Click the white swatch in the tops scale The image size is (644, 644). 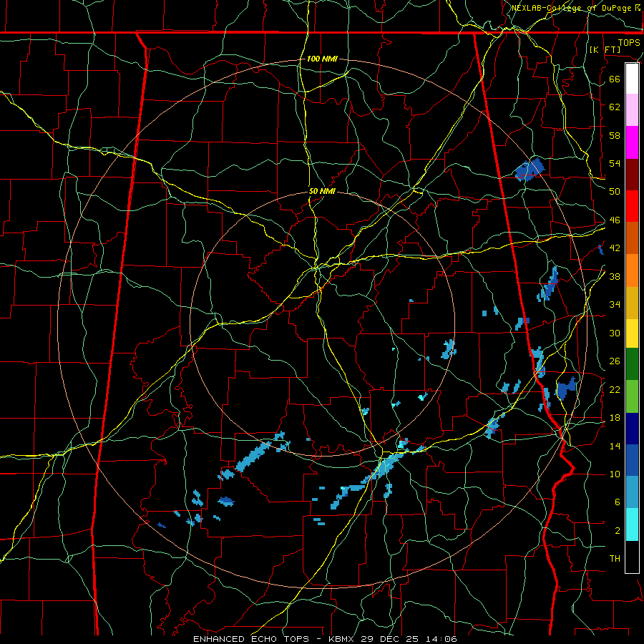tap(632, 79)
